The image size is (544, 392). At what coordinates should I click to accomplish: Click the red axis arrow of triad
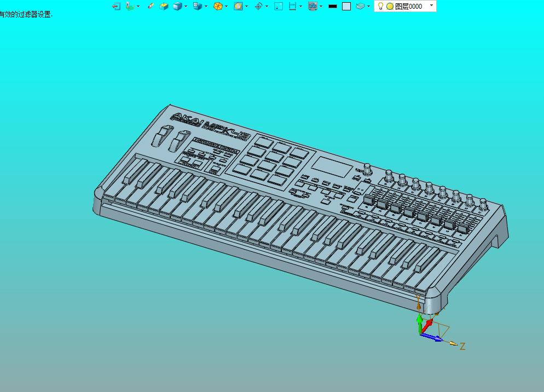427,326
